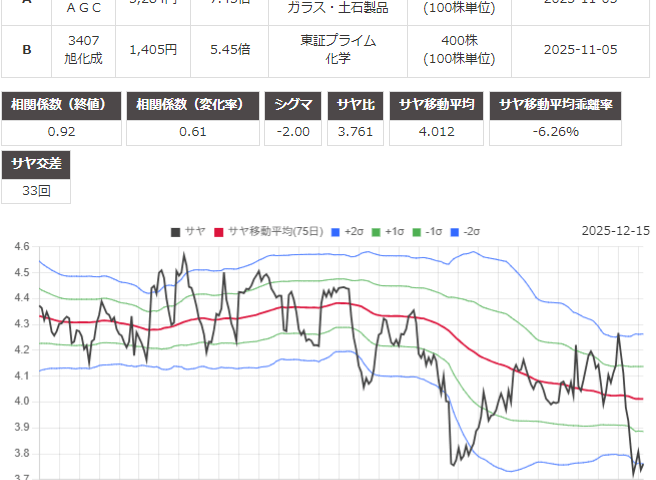656x480 pixels.
Task: Click the 相関係数(終値) label
Action: (x=61, y=106)
